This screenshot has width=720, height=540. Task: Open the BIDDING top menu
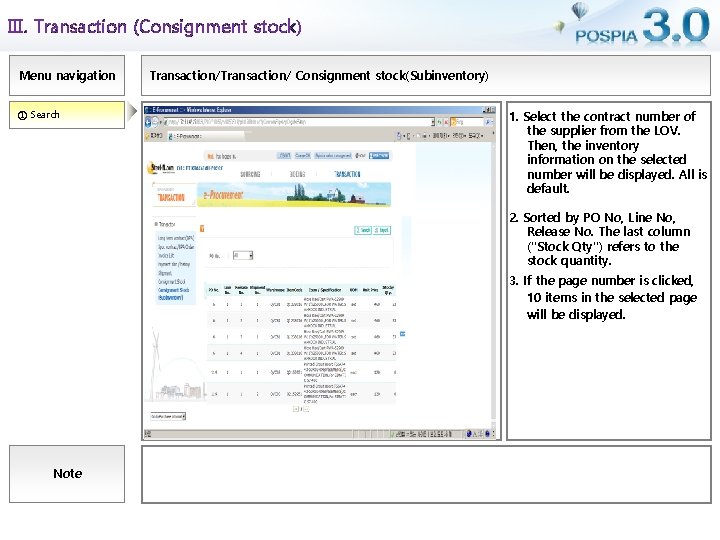[x=297, y=174]
